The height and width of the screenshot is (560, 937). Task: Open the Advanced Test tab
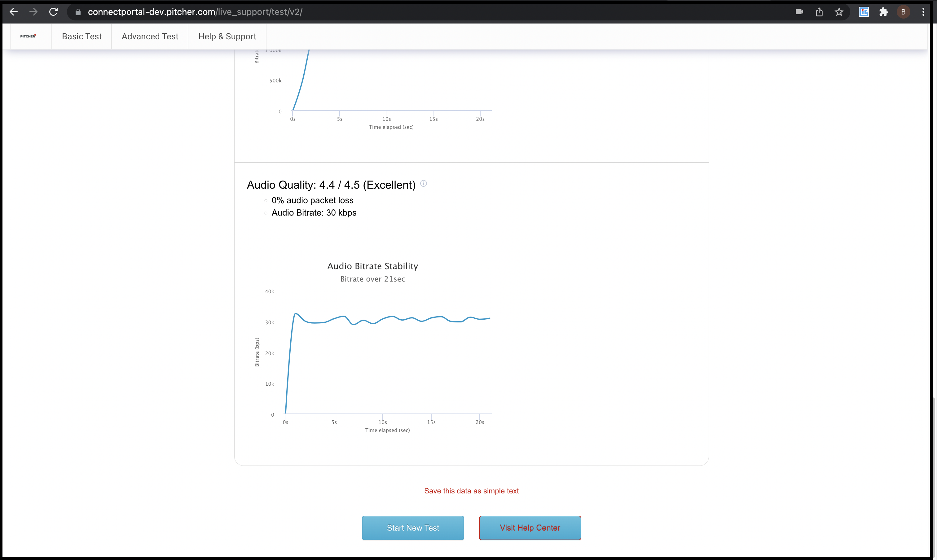click(x=150, y=36)
